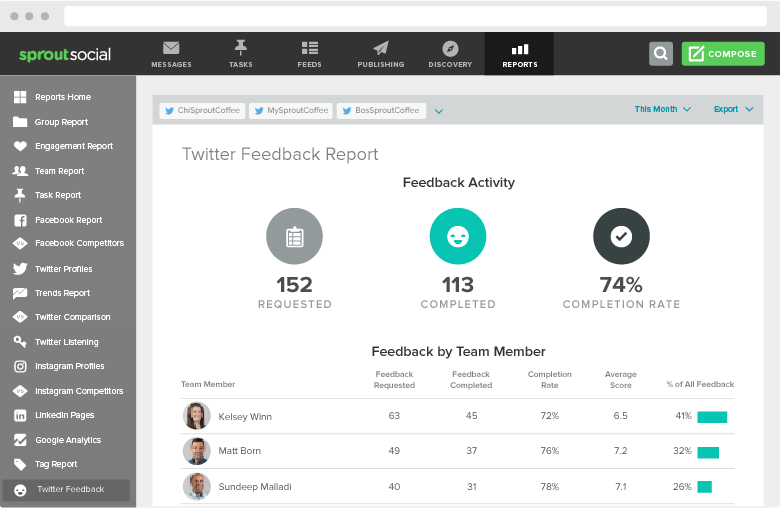This screenshot has height=508, width=780.
Task: Click the Instagram Profiles camera icon
Action: (20, 367)
